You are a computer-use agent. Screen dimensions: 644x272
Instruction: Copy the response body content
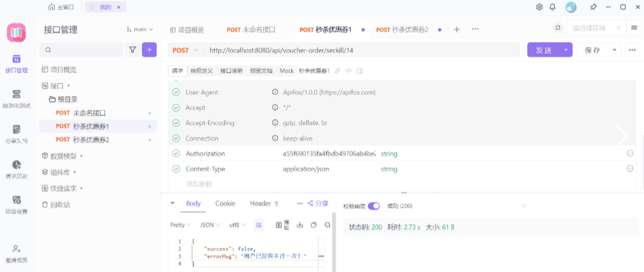coord(313,225)
